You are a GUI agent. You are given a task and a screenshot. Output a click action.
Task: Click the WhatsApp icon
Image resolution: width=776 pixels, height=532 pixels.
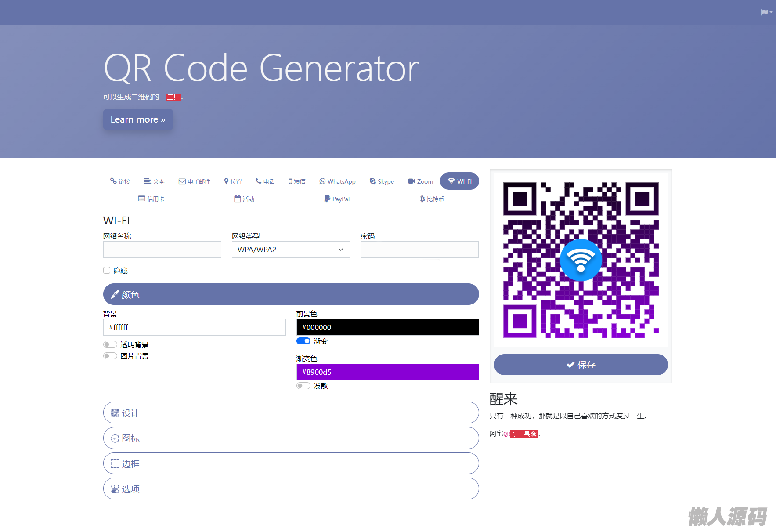pyautogui.click(x=322, y=181)
